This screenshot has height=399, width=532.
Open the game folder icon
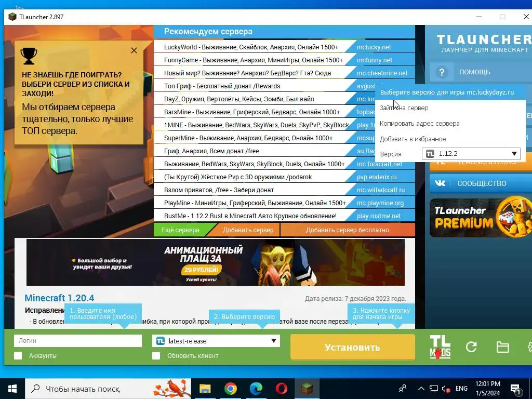pyautogui.click(x=502, y=347)
